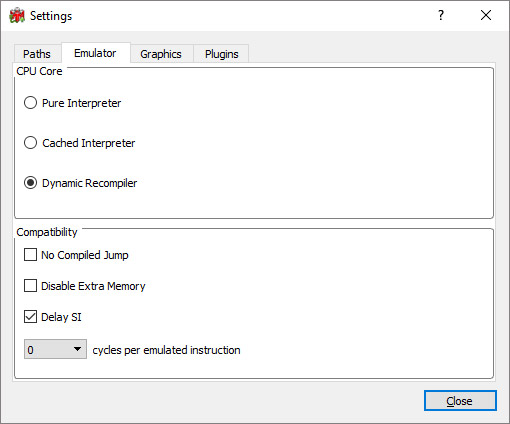Open the Graphics tab
510x424 pixels.
161,54
